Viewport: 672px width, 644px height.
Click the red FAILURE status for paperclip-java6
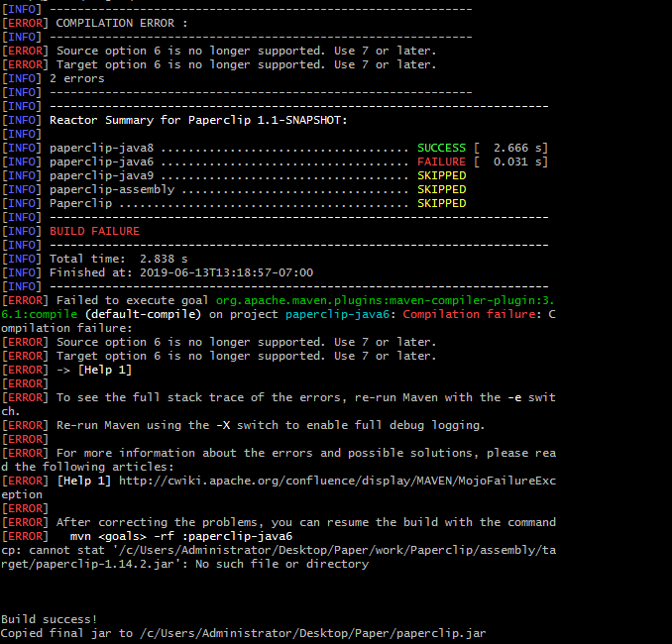pos(441,161)
